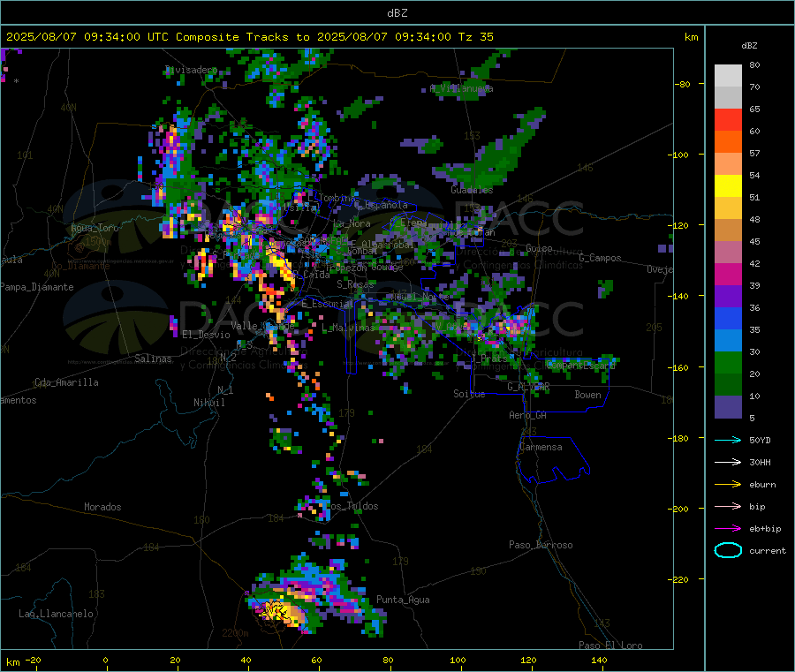Click the Pampa_Diamante place label
Screen dimensions: 795x672
(36, 287)
